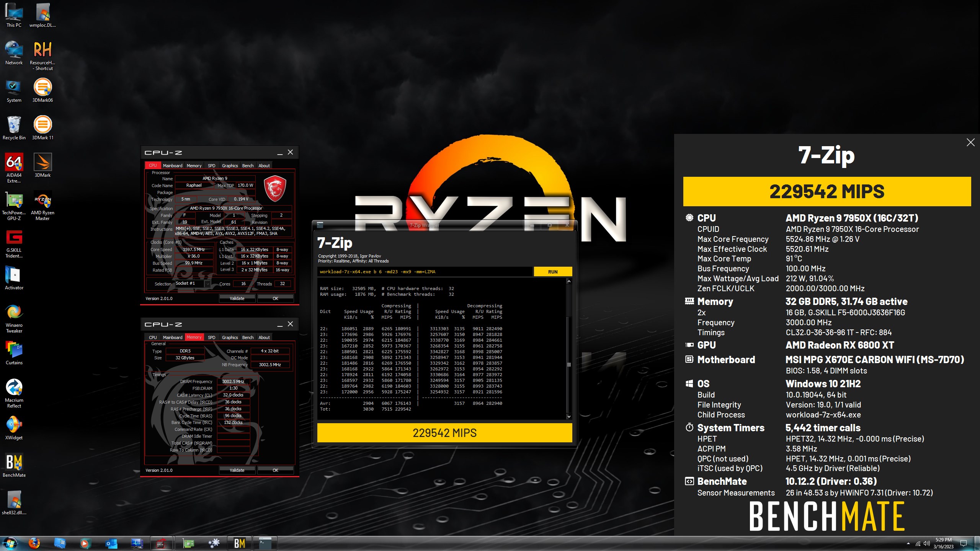Image resolution: width=980 pixels, height=551 pixels.
Task: Click the yellow RUN button in 7-Zip
Action: [553, 272]
